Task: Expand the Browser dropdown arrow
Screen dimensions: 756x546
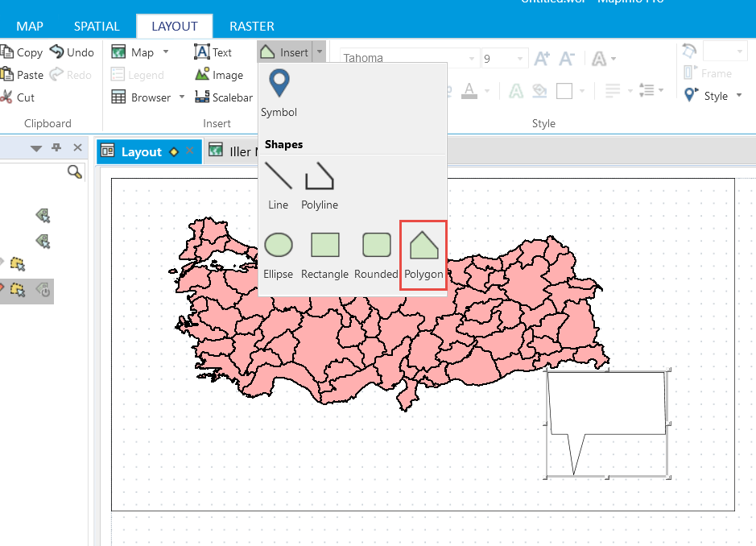Action: [182, 97]
